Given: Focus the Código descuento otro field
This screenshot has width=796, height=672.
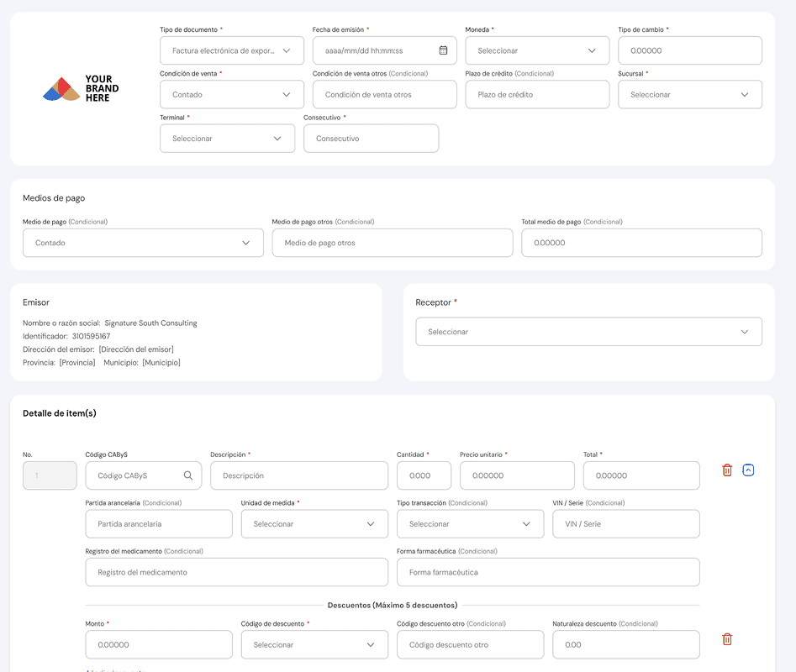Looking at the screenshot, I should pos(471,644).
